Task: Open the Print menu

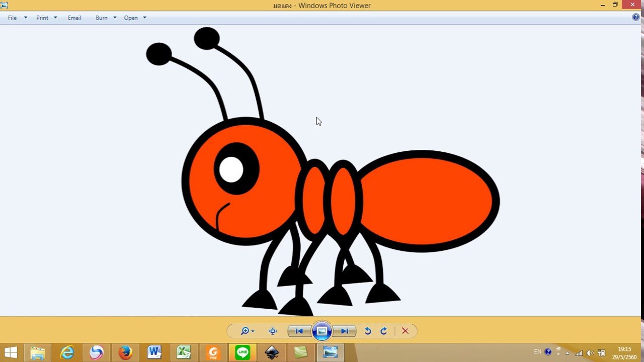Action: 42,18
